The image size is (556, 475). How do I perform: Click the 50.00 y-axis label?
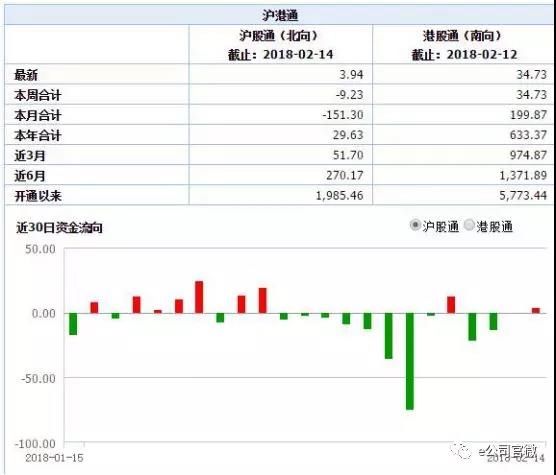pos(40,249)
